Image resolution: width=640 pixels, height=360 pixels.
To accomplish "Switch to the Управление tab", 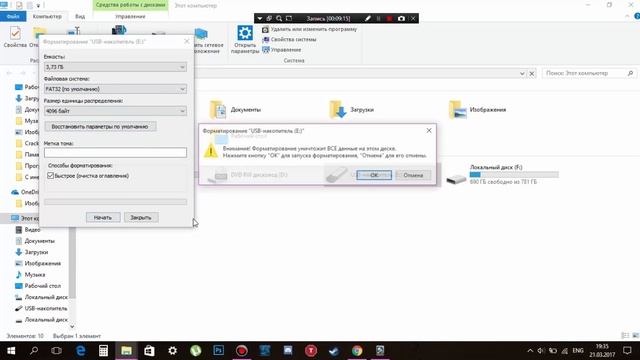I will click(x=130, y=16).
